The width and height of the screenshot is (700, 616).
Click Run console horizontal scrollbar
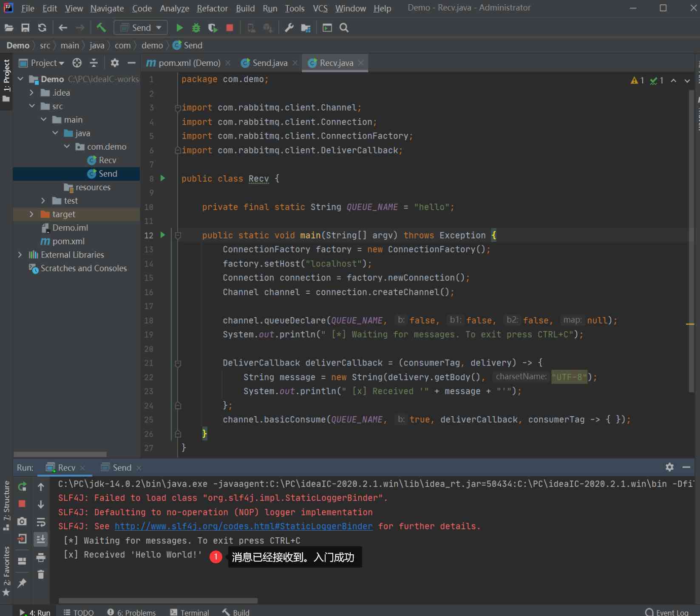158,601
